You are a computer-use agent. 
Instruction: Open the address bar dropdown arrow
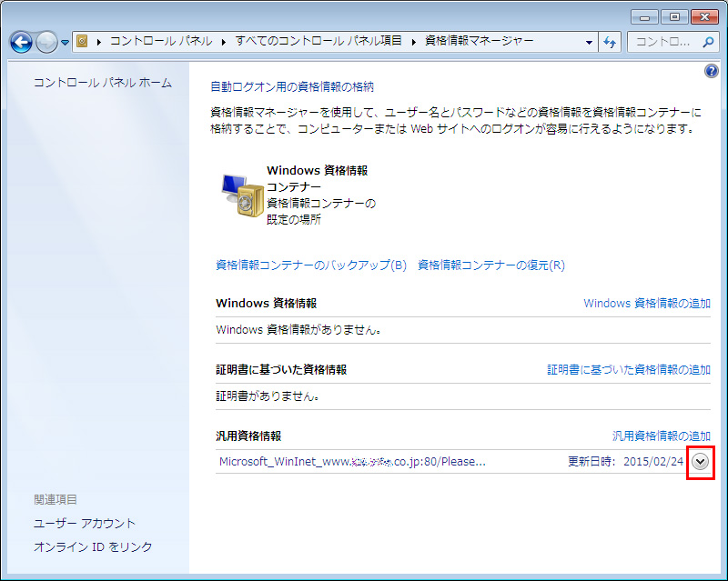(x=588, y=41)
